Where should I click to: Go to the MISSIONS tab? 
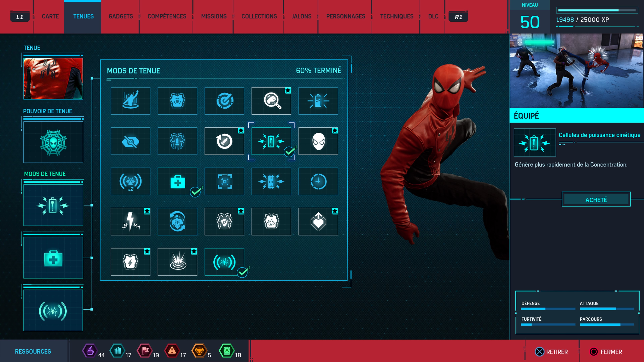[x=214, y=16]
